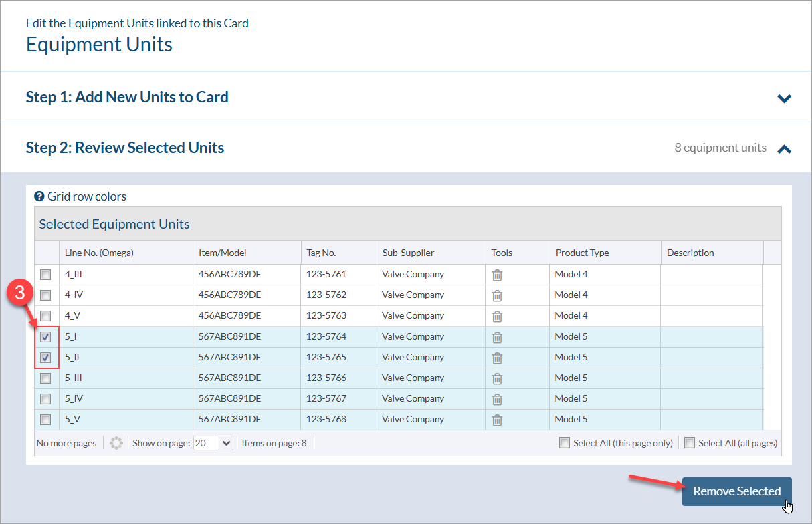Viewport: 812px width, 524px height.
Task: Select tag number 123-5762 cell
Action: click(x=338, y=295)
